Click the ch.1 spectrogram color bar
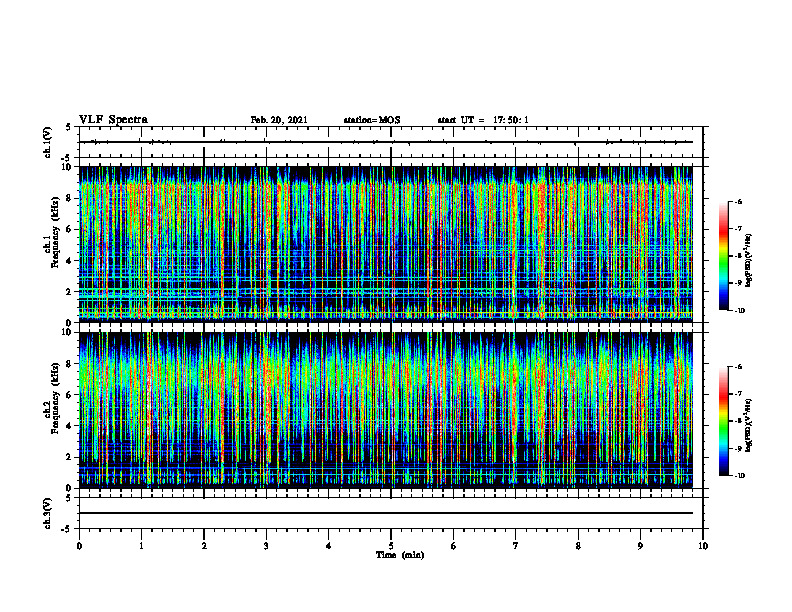792x612 pixels. coord(723,256)
